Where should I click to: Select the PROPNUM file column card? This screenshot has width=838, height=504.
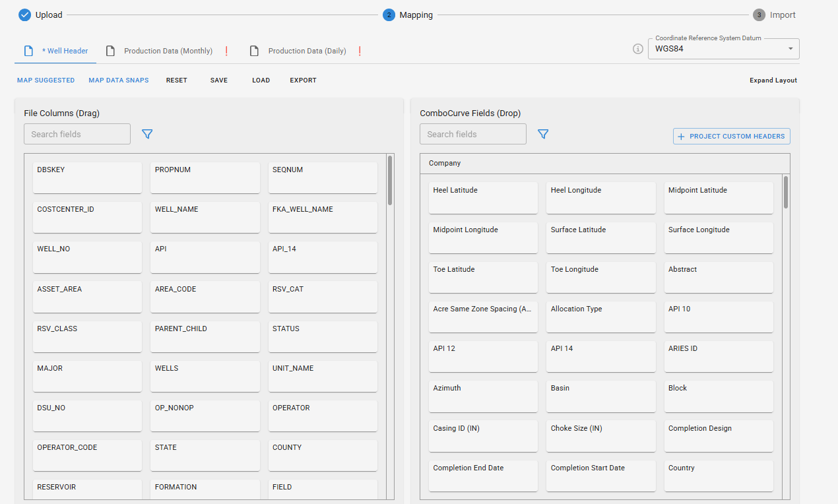click(205, 178)
